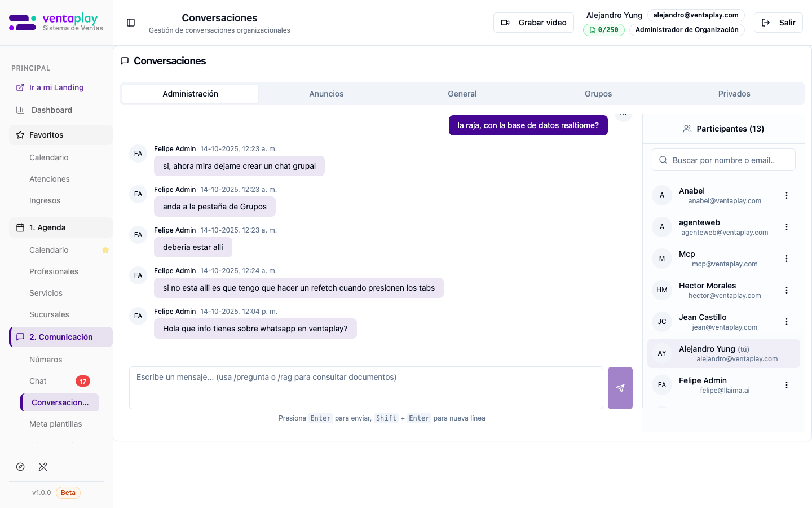
Task: Click the Dashboard chart icon
Action: [x=19, y=110]
